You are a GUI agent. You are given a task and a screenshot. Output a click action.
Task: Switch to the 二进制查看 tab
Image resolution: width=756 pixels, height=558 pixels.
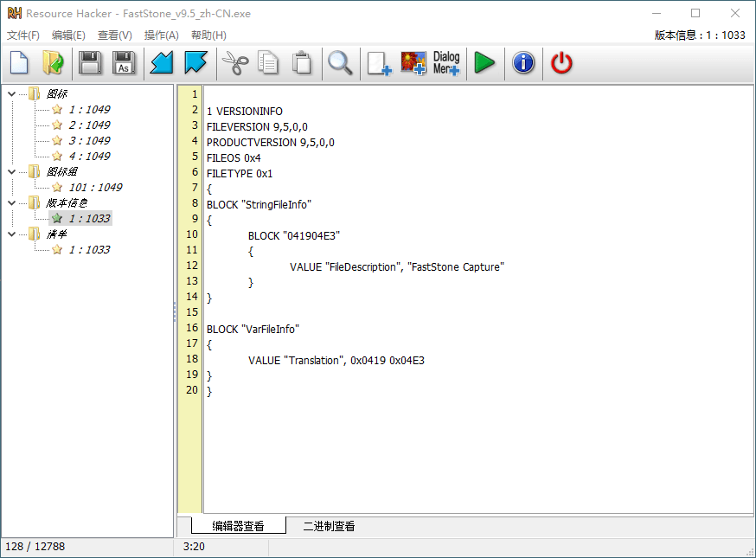click(329, 526)
